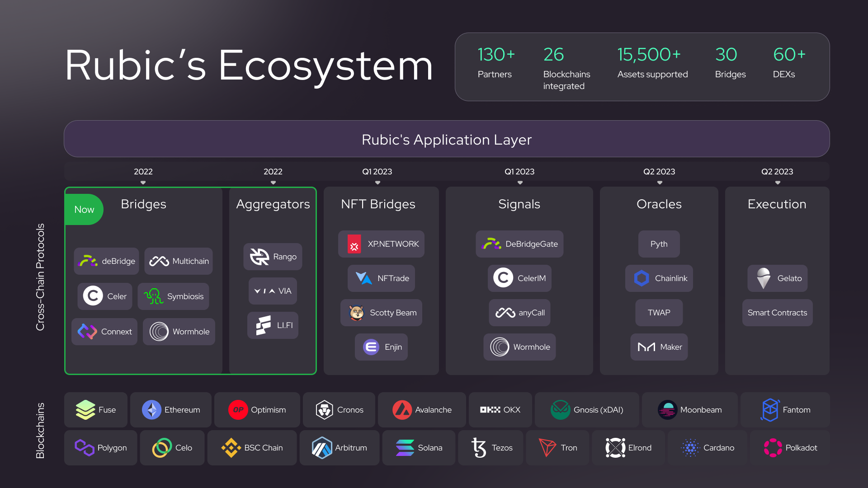Click the Q2 2023 marker above Execution

(777, 172)
